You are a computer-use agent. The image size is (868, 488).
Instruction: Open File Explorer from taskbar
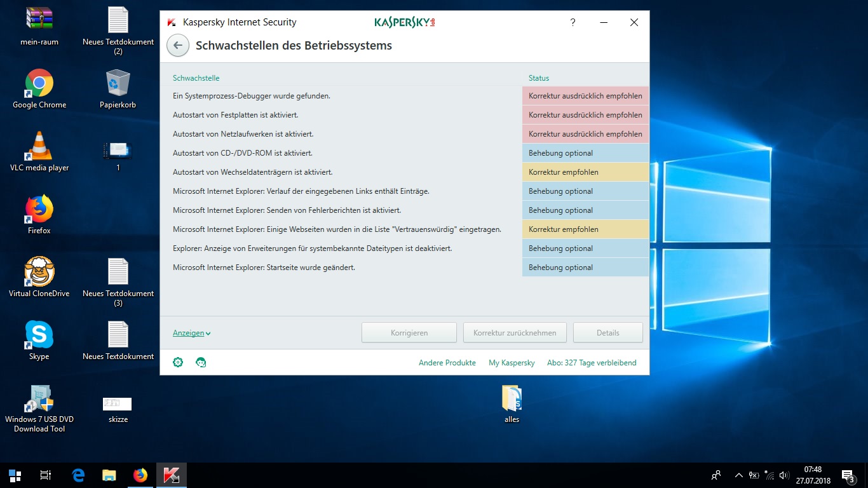pyautogui.click(x=109, y=475)
